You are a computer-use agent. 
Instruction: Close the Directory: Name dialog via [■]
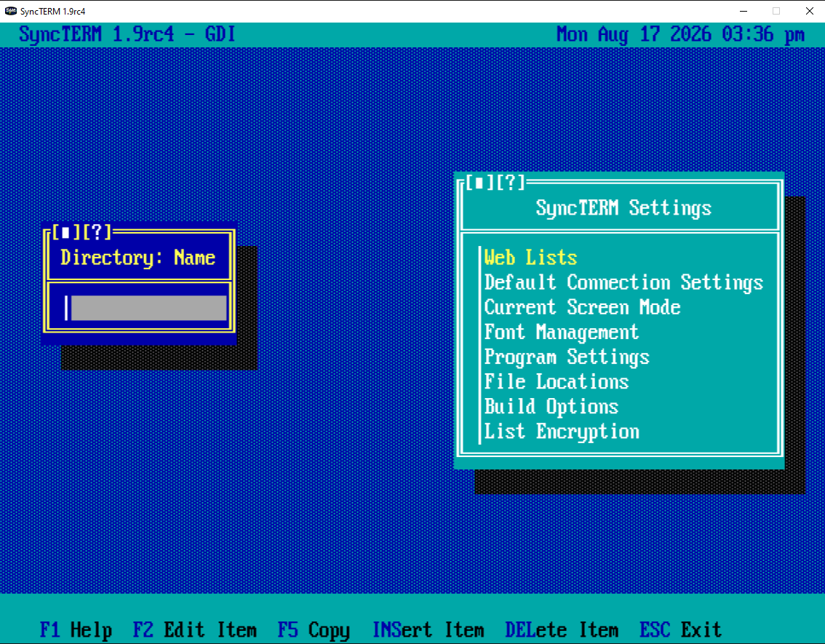pyautogui.click(x=65, y=232)
